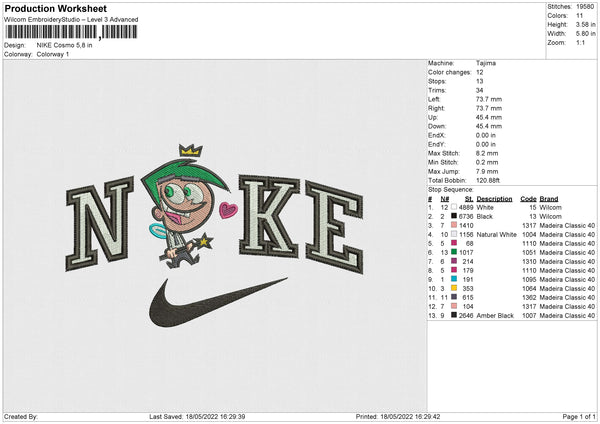Image resolution: width=600 pixels, height=424 pixels.
Task: Select the pink swatch beside 104 stitches
Action: [454, 306]
